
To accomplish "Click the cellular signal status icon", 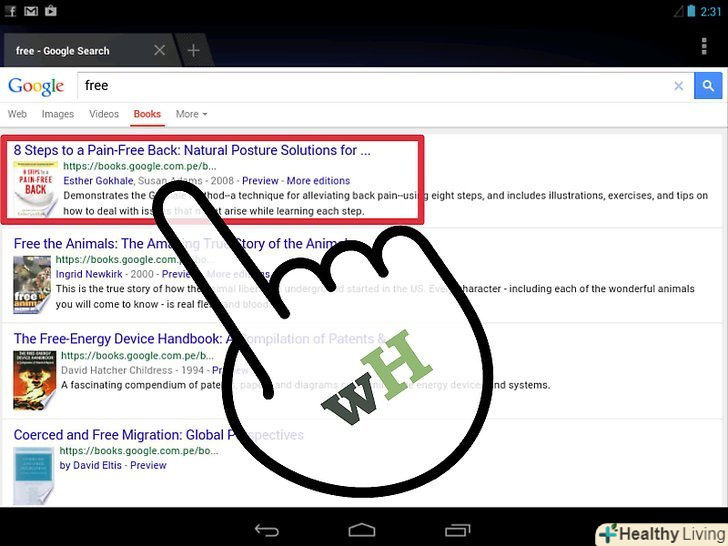I will point(678,11).
